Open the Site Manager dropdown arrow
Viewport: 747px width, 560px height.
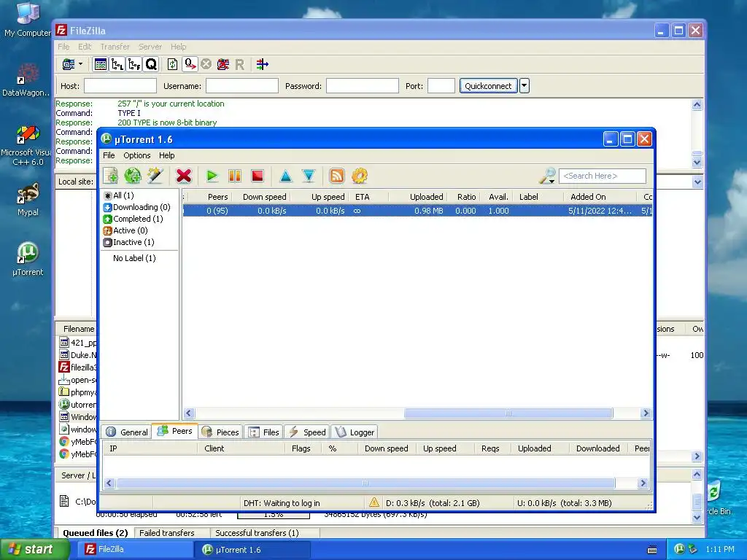[80, 64]
